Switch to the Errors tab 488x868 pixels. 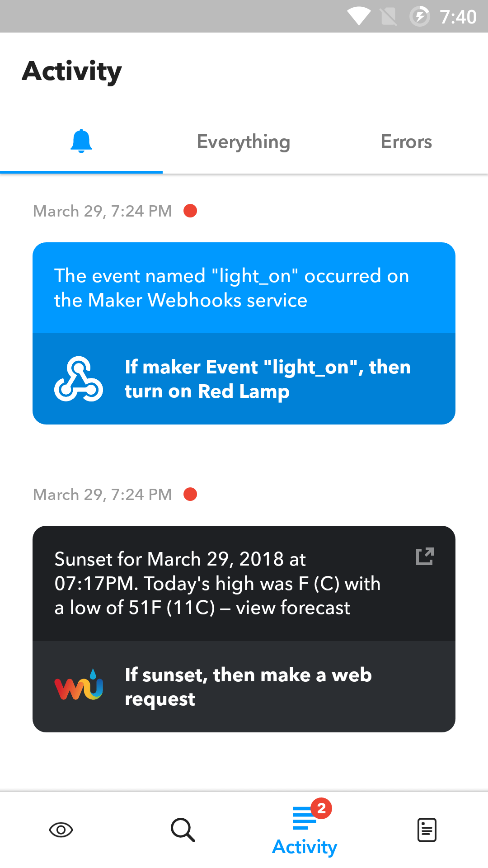(406, 142)
